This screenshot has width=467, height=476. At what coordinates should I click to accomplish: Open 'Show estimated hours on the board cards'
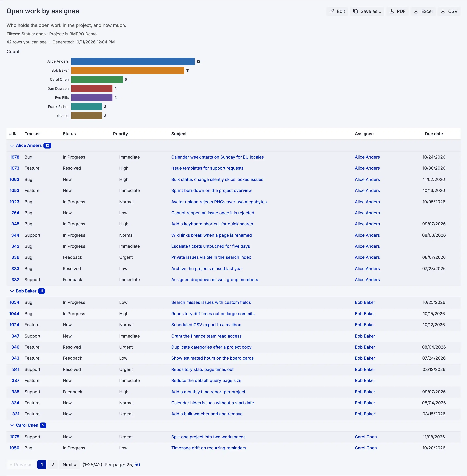[212, 358]
